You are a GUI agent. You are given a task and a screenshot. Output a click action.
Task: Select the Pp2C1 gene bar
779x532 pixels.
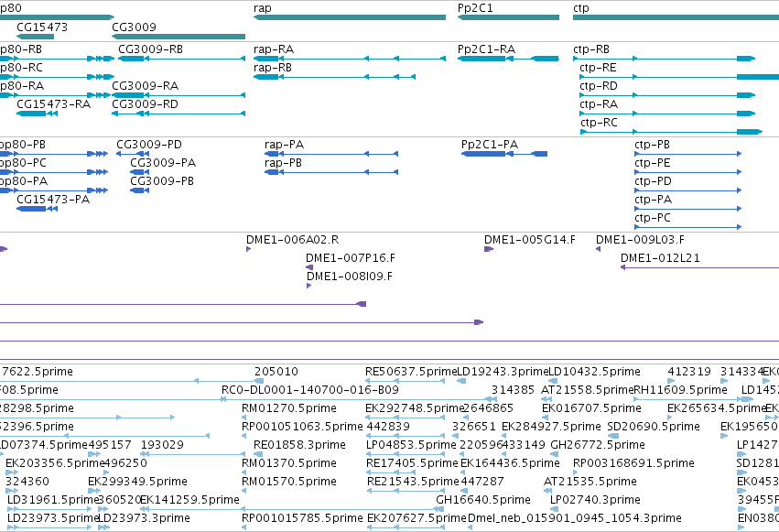pyautogui.click(x=508, y=17)
